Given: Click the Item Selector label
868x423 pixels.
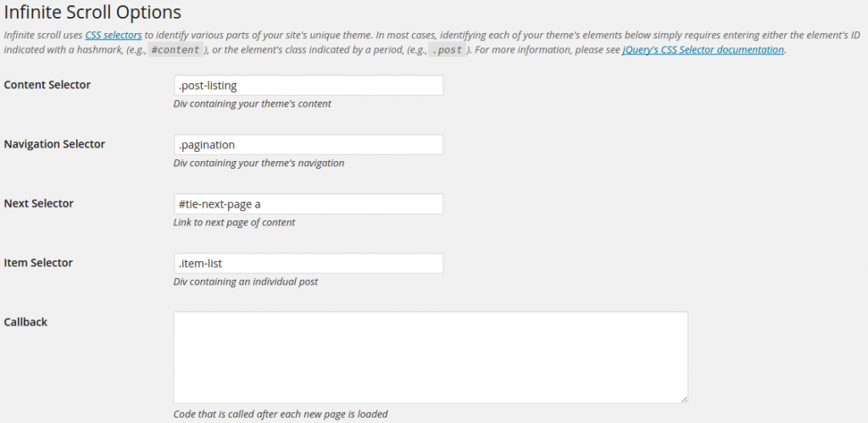Looking at the screenshot, I should (x=38, y=263).
